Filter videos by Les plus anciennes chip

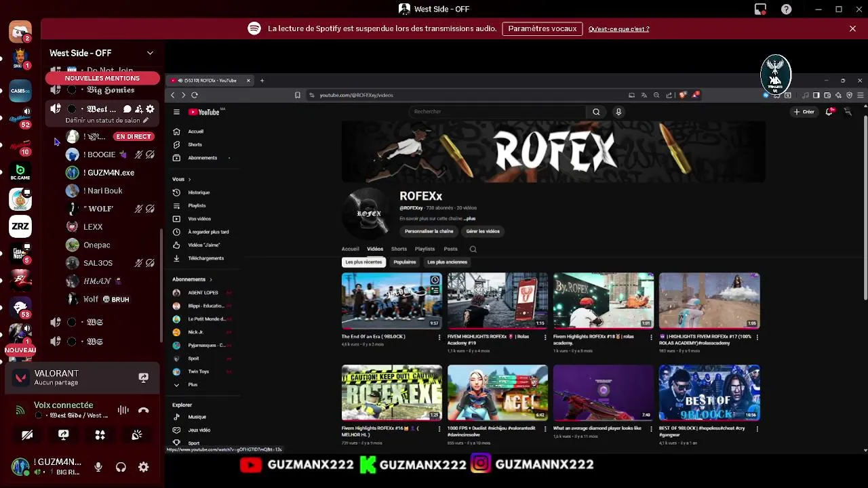point(447,262)
